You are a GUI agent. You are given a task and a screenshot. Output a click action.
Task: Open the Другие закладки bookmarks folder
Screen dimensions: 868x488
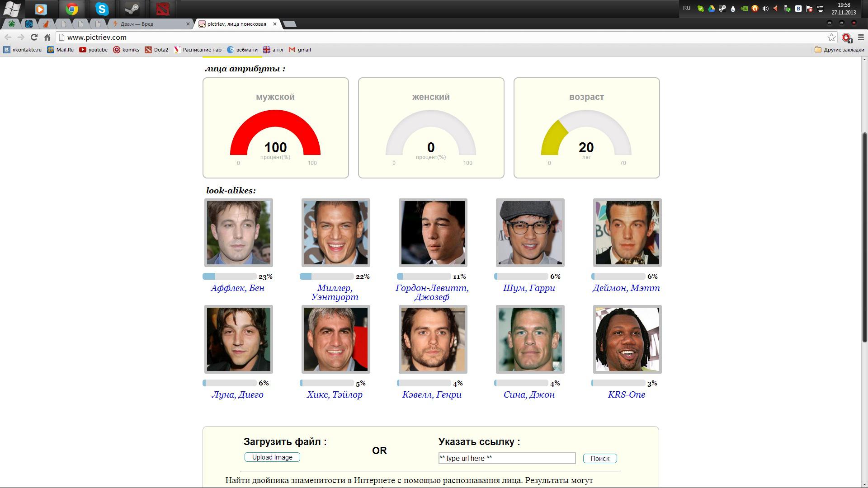[x=839, y=50]
